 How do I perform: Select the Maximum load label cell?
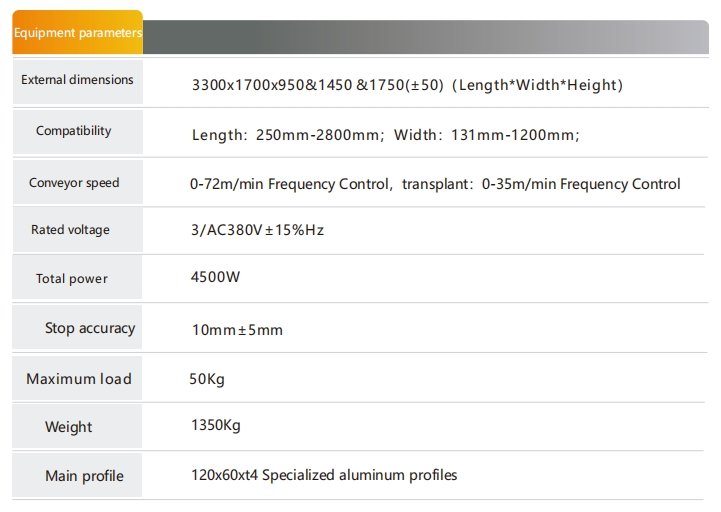tap(78, 379)
